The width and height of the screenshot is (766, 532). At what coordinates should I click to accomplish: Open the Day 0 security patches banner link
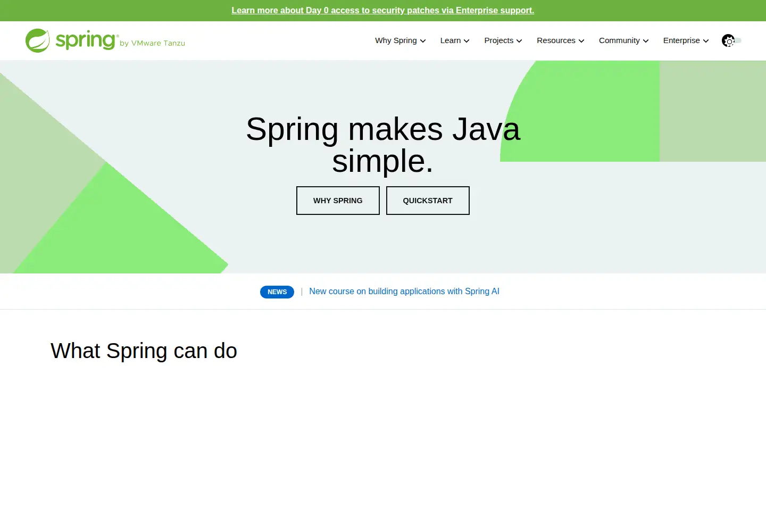pos(383,11)
